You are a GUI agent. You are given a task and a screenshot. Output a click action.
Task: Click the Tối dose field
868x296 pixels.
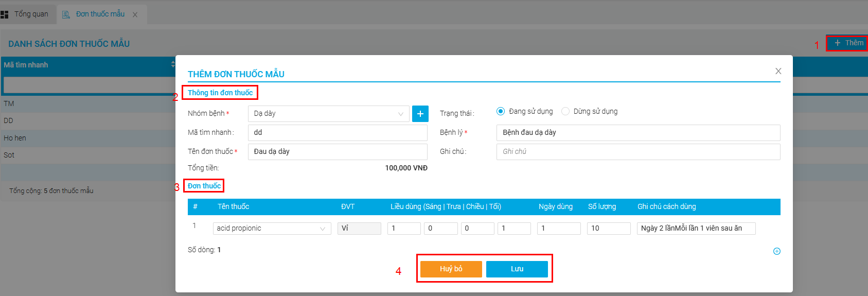(x=514, y=229)
